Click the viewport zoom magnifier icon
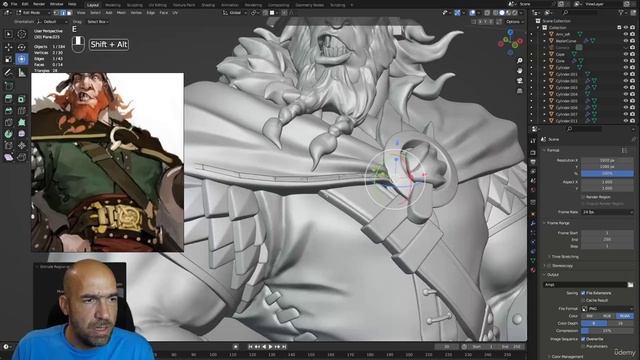The width and height of the screenshot is (640, 360). click(x=520, y=60)
